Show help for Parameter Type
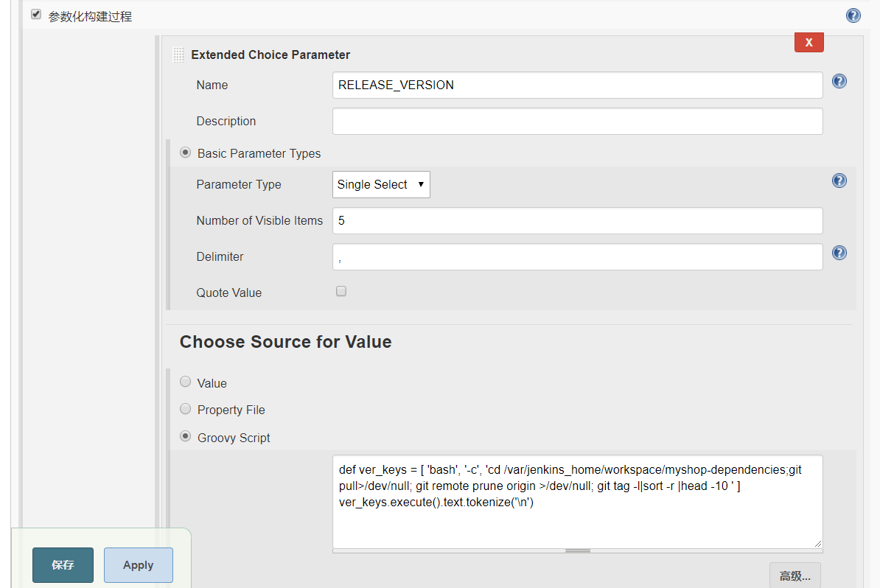Viewport: 880px width, 588px height. (x=839, y=181)
